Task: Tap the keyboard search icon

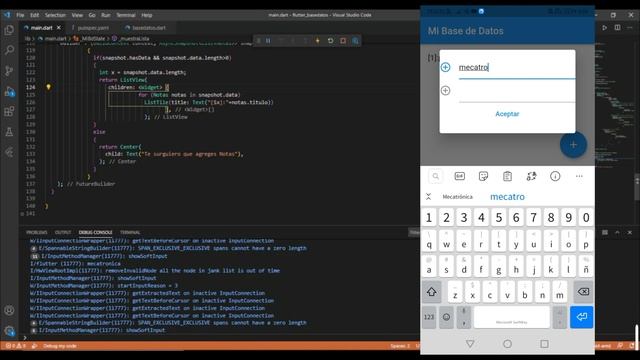Action: tap(436, 176)
